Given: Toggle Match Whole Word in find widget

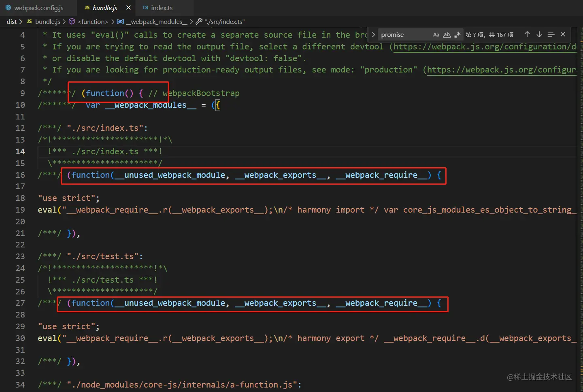Looking at the screenshot, I should [x=447, y=35].
